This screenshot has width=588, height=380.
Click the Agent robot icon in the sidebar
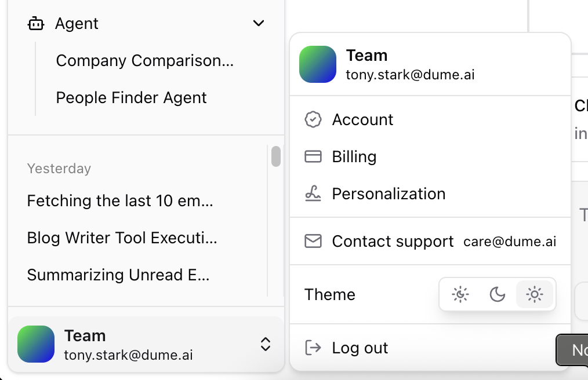pos(35,23)
